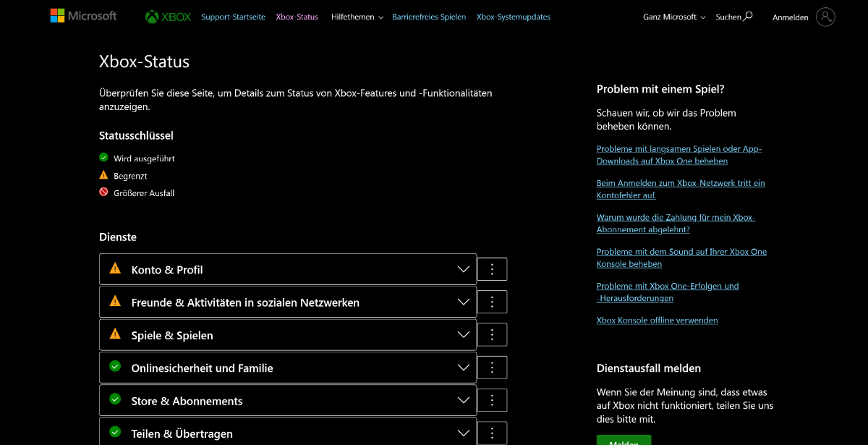Image resolution: width=868 pixels, height=445 pixels.
Task: Expand the Onlinesicherheit und Familie row
Action: 288,368
